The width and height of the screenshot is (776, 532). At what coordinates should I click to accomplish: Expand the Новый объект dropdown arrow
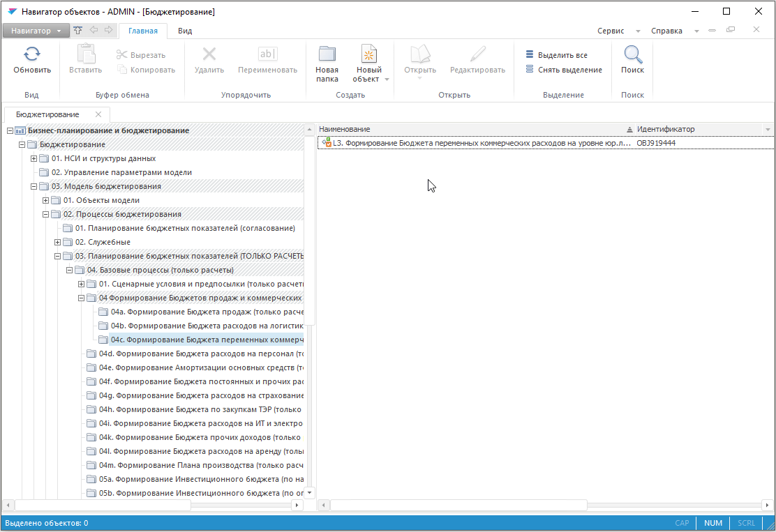click(x=387, y=79)
